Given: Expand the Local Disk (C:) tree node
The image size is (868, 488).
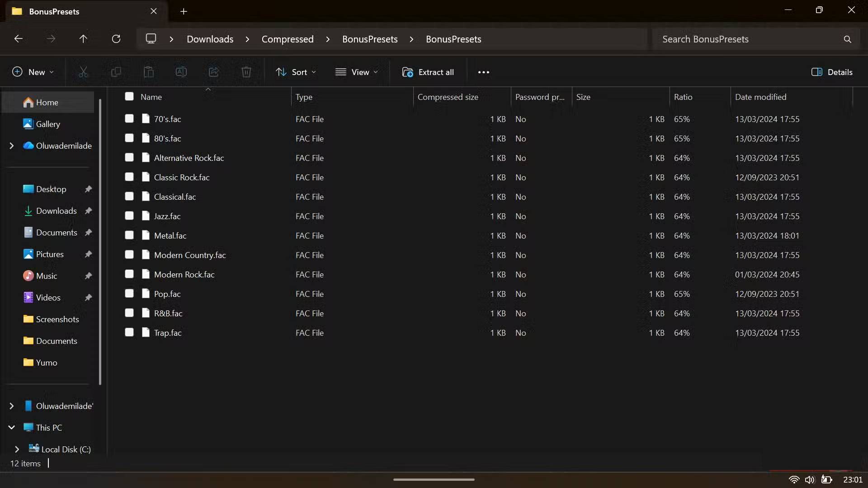Looking at the screenshot, I should point(17,449).
